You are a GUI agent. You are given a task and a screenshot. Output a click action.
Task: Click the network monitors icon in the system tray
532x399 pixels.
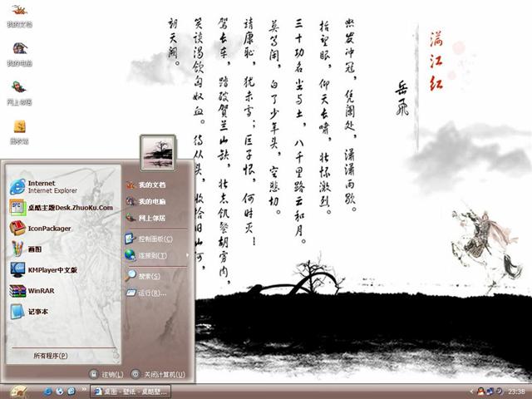click(x=490, y=392)
